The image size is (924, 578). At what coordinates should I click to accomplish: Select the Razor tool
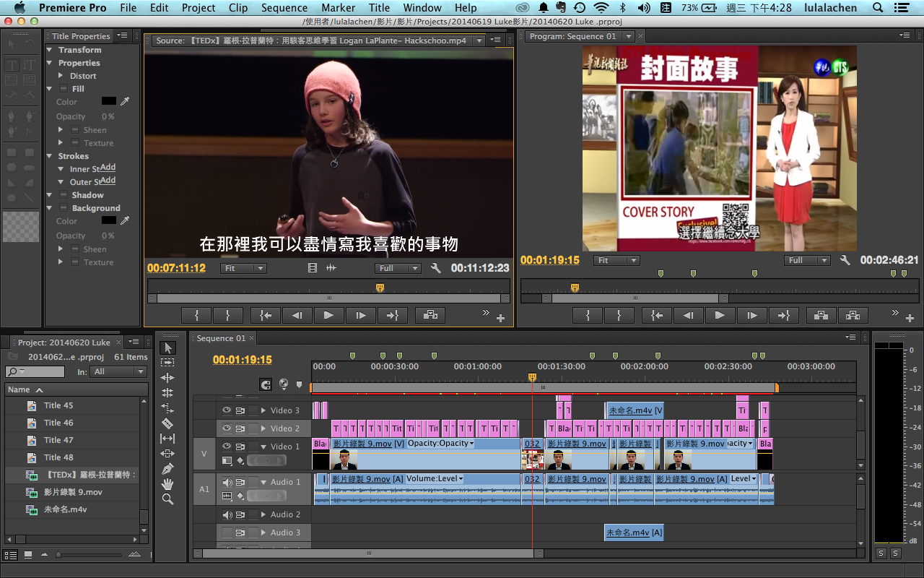tap(167, 423)
